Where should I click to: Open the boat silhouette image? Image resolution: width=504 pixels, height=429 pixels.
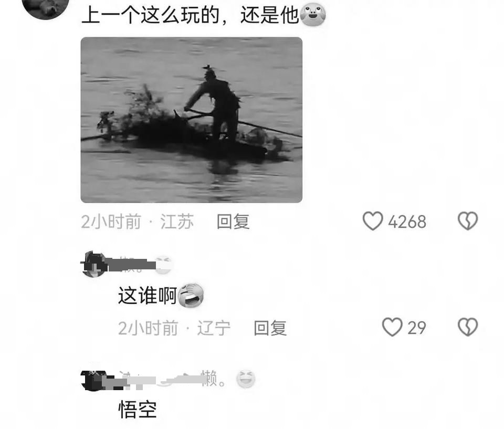[191, 120]
